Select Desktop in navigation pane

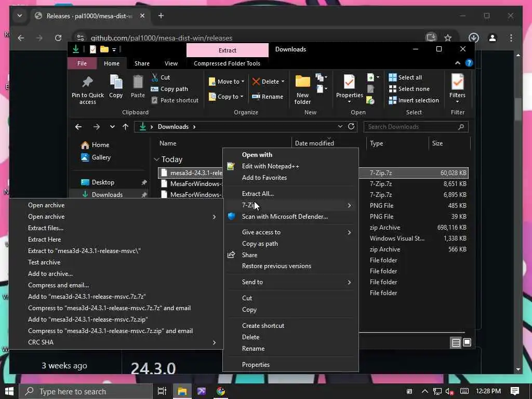point(98,182)
